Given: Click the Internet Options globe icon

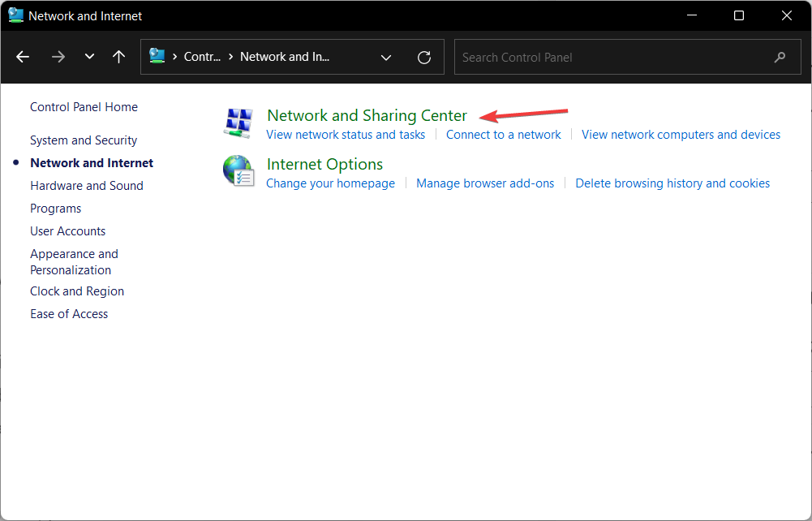Looking at the screenshot, I should [238, 171].
